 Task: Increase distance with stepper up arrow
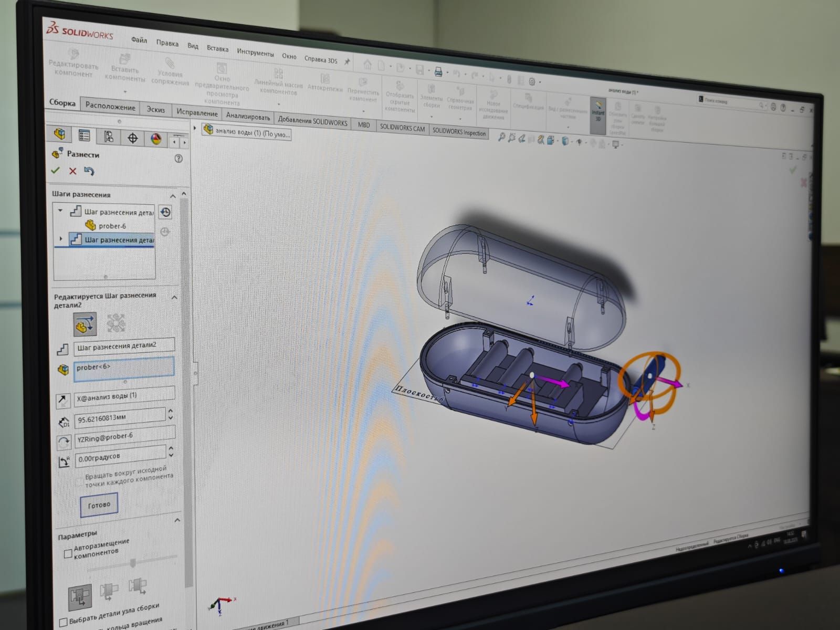171,411
